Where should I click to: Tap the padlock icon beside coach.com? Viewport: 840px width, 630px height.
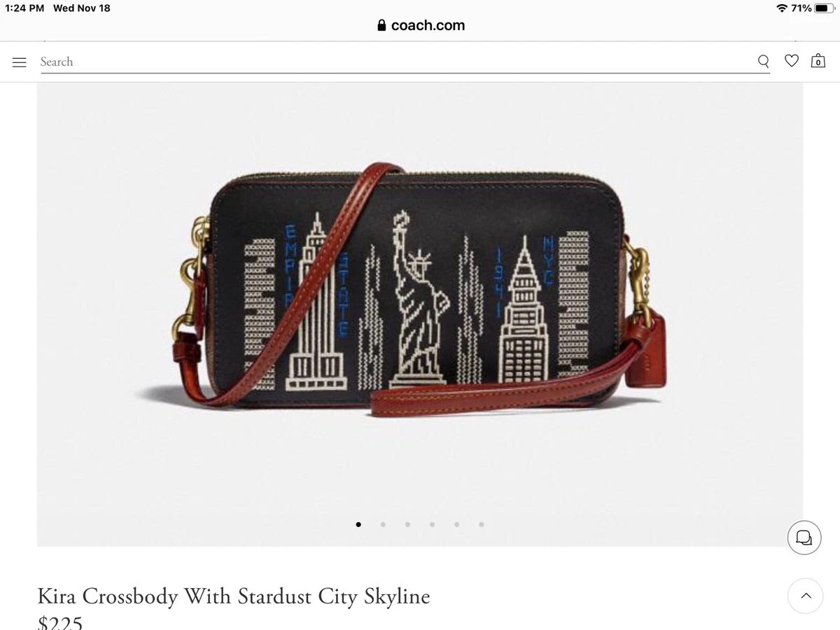pos(381,25)
